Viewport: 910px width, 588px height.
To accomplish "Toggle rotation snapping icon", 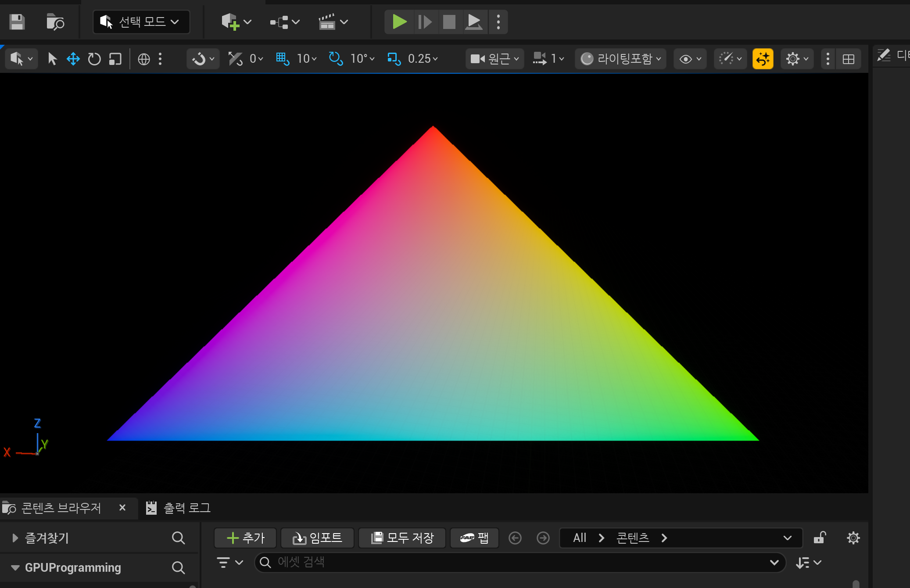I will tap(336, 58).
